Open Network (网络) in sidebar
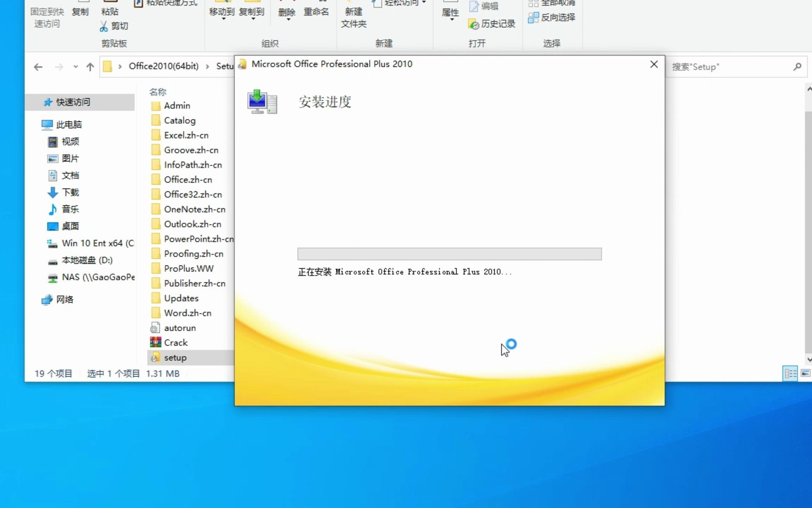The height and width of the screenshot is (508, 812). pos(57,300)
